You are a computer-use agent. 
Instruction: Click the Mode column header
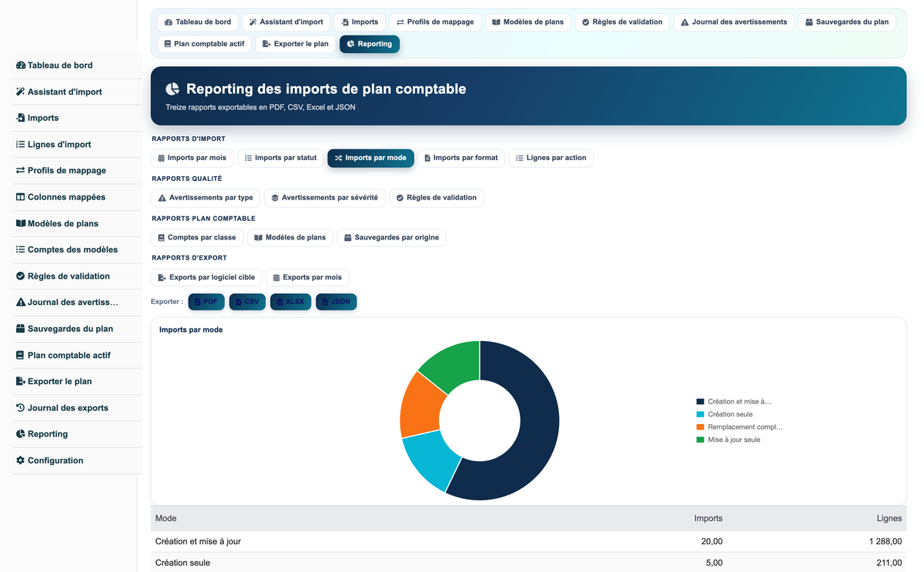(x=166, y=518)
